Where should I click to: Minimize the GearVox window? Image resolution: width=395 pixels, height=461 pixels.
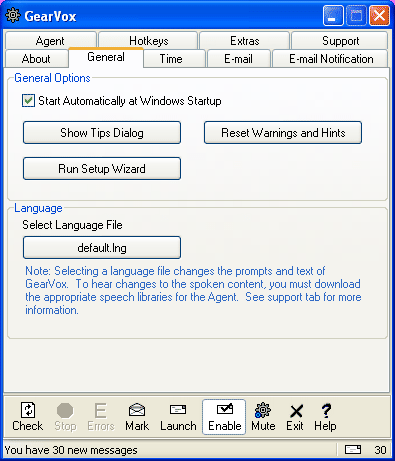333,15
